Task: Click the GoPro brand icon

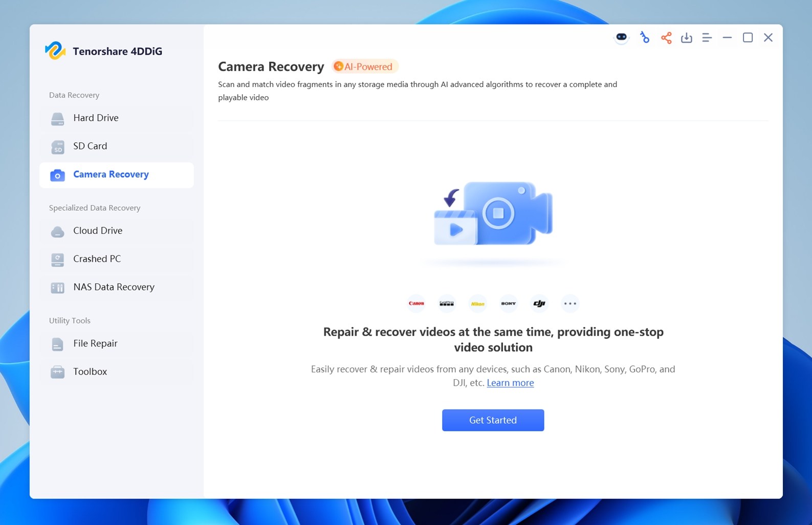Action: (447, 303)
